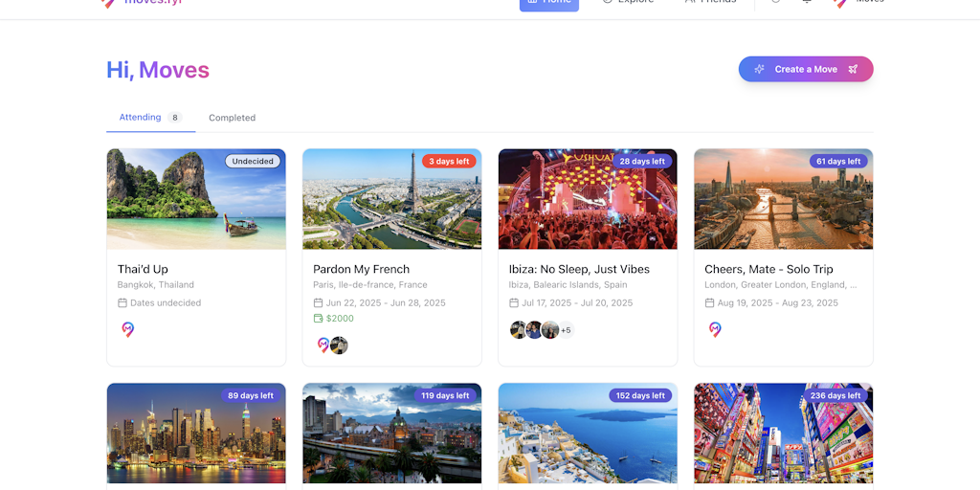Image resolution: width=980 pixels, height=490 pixels.
Task: Open the Thai'd Up move title
Action: [143, 269]
